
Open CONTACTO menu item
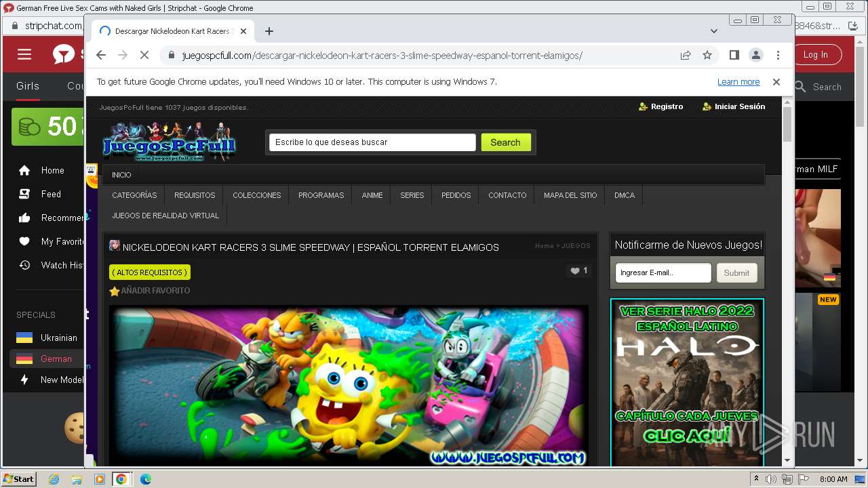tap(507, 195)
